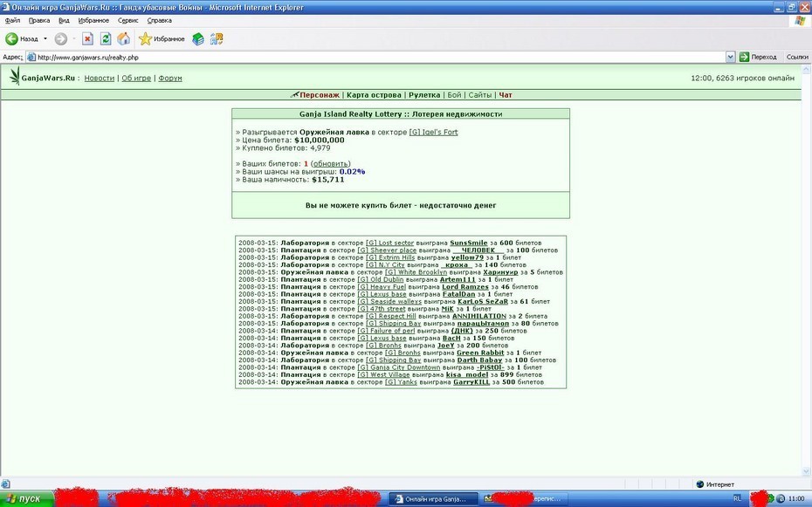Click the обновить refresh tickets link
The image size is (812, 507).
330,163
